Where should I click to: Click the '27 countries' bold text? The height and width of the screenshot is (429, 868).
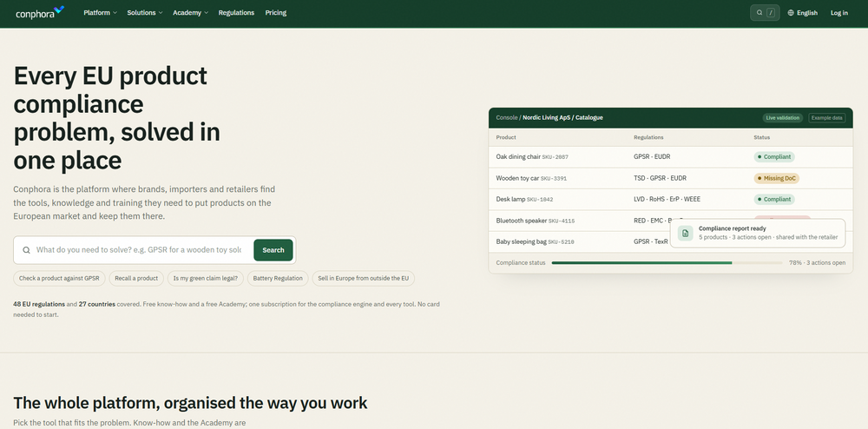(97, 304)
